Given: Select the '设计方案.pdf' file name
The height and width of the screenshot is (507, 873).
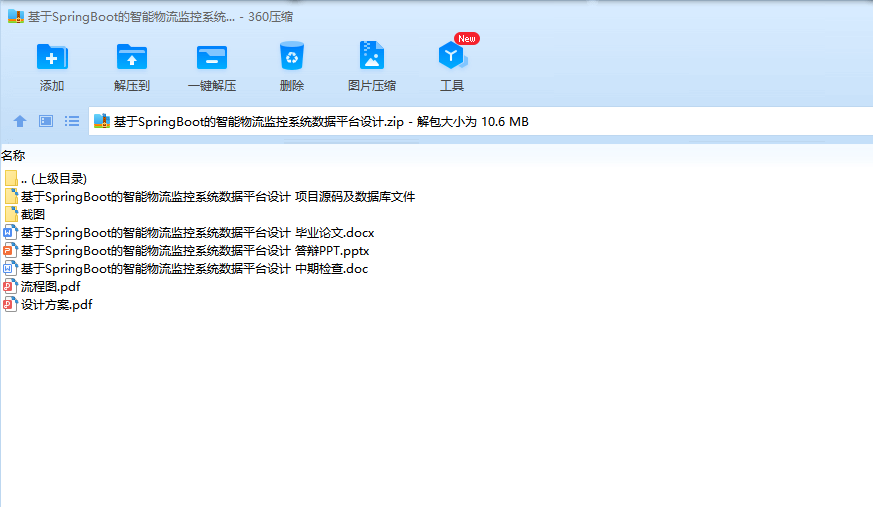Looking at the screenshot, I should pos(57,305).
